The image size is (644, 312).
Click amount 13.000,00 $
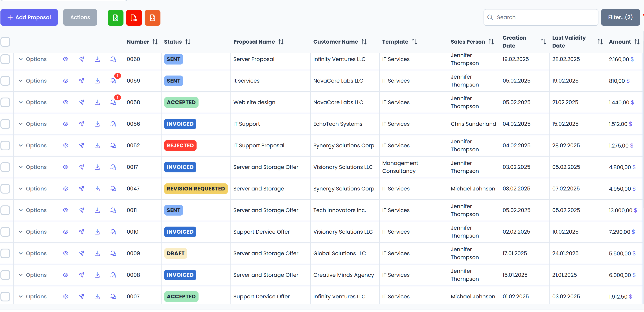pyautogui.click(x=623, y=210)
